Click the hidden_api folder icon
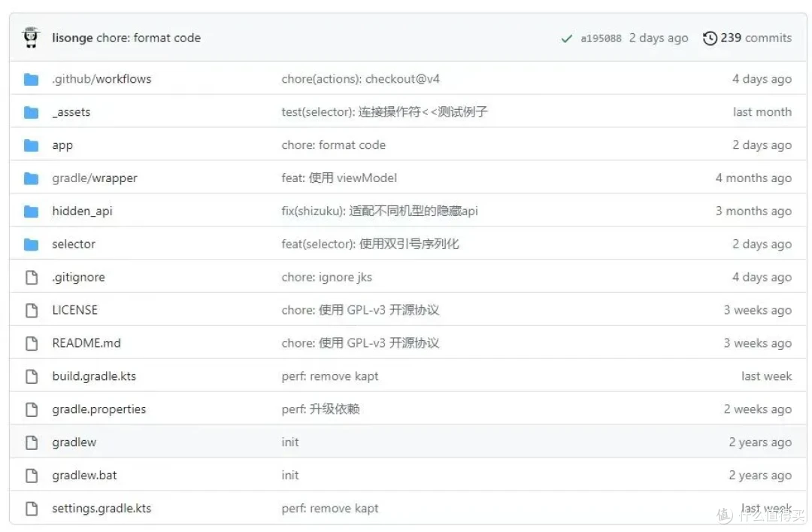The image size is (812, 532). click(31, 211)
